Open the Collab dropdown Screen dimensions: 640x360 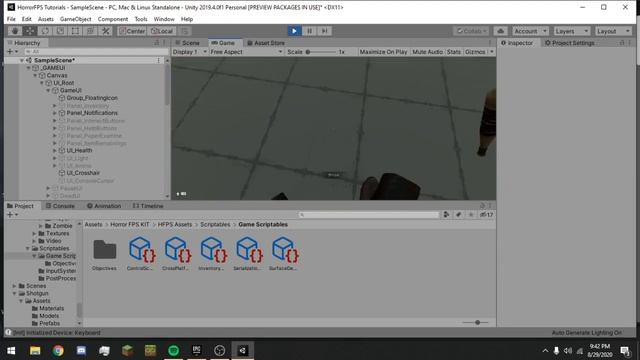pos(471,31)
